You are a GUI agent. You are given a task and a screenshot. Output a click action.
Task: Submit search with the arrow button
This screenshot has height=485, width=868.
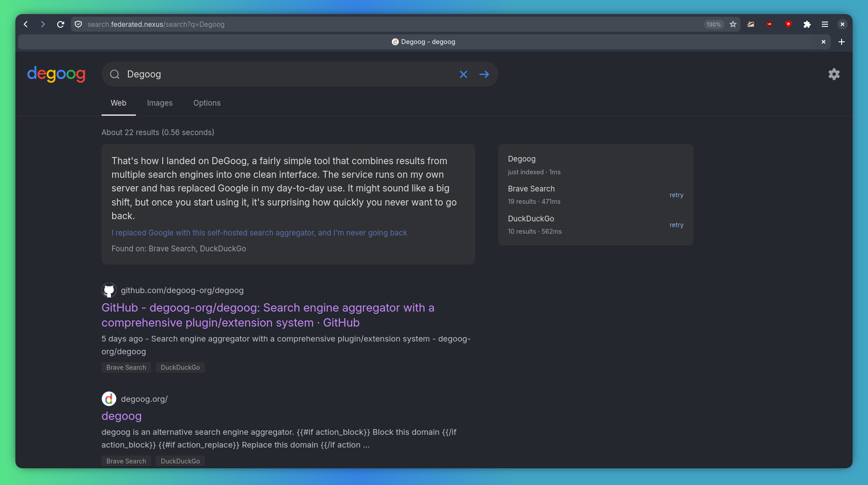[484, 74]
